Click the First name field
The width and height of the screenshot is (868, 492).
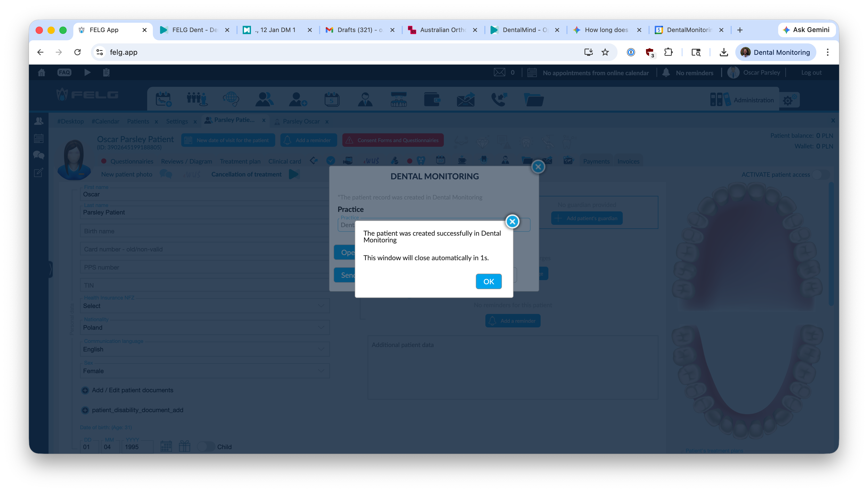[x=204, y=194]
